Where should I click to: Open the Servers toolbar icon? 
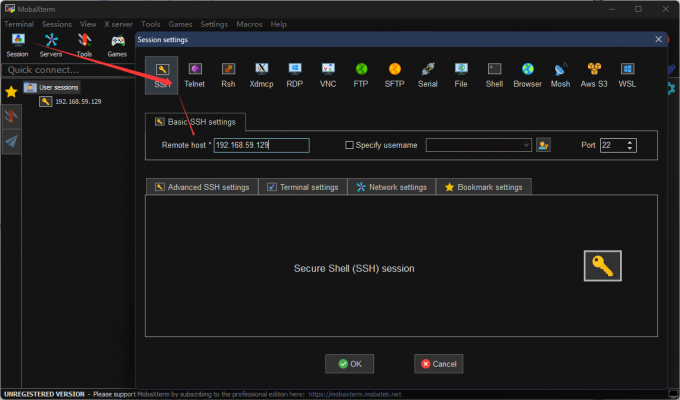coord(51,45)
